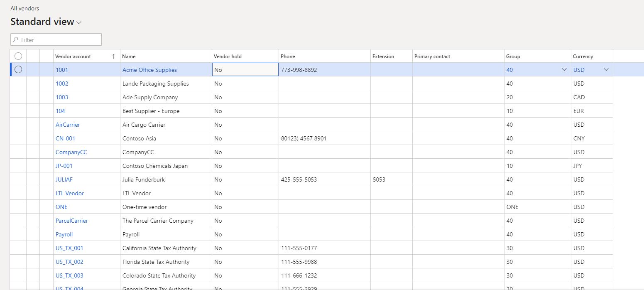Open the ParcelCarrier vendor account

point(72,221)
